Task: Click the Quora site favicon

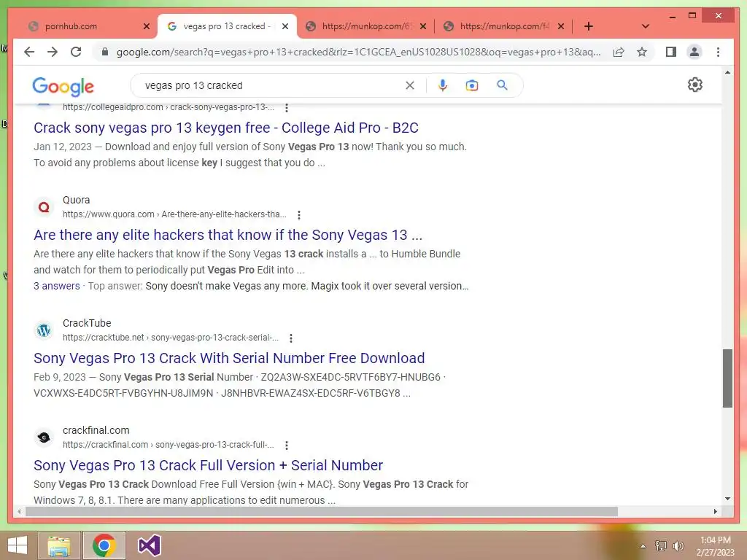Action: pos(44,207)
